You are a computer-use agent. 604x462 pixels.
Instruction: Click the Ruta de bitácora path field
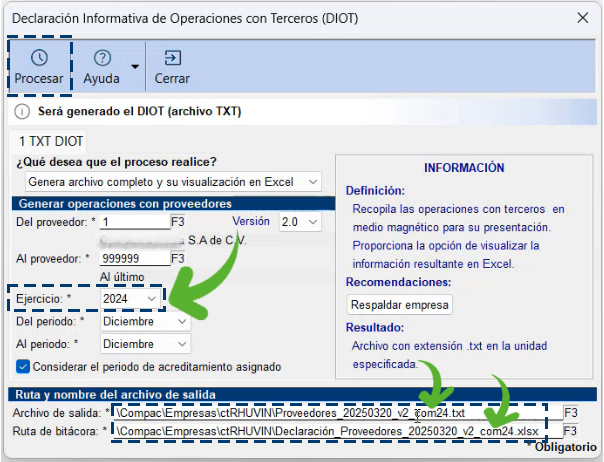(335, 431)
